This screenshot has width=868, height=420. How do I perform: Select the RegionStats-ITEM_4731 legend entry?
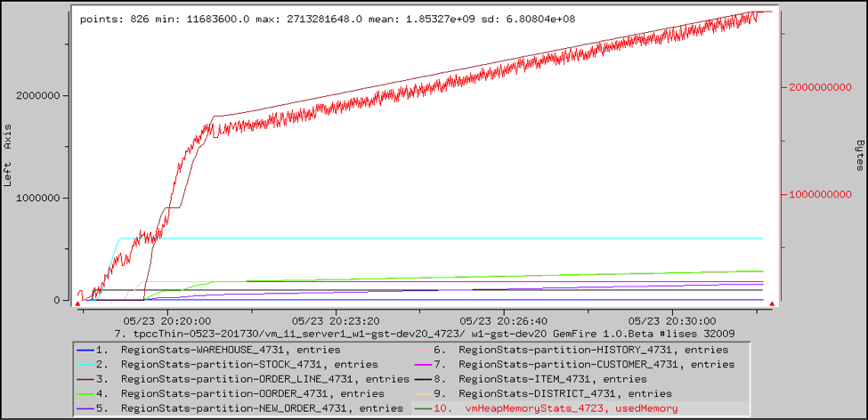coord(568,378)
